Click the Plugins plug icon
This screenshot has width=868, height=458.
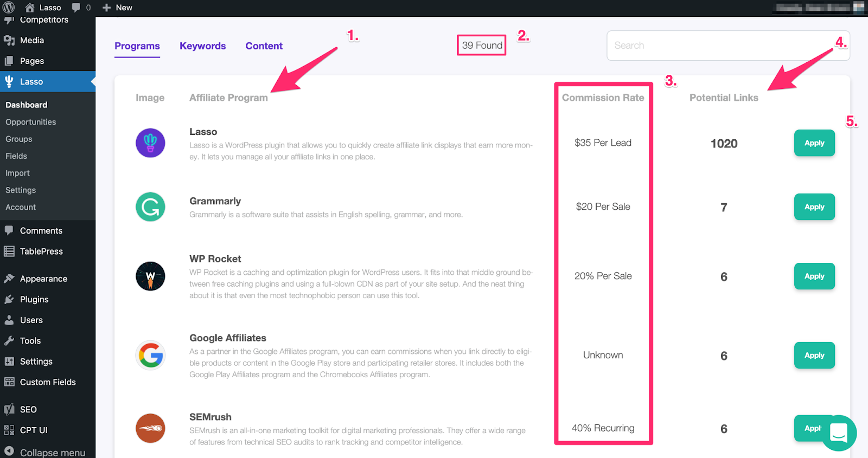pyautogui.click(x=9, y=299)
